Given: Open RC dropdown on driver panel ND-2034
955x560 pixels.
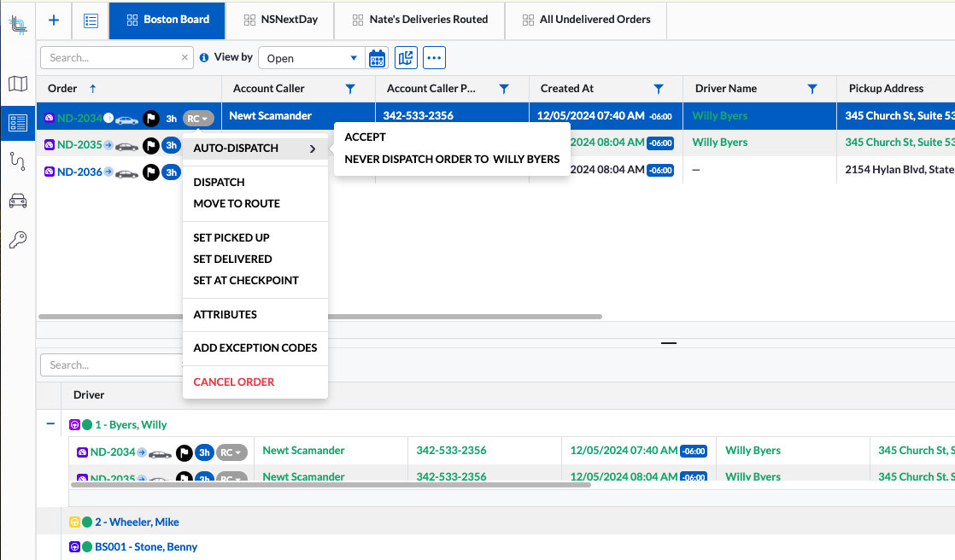Looking at the screenshot, I should point(231,453).
